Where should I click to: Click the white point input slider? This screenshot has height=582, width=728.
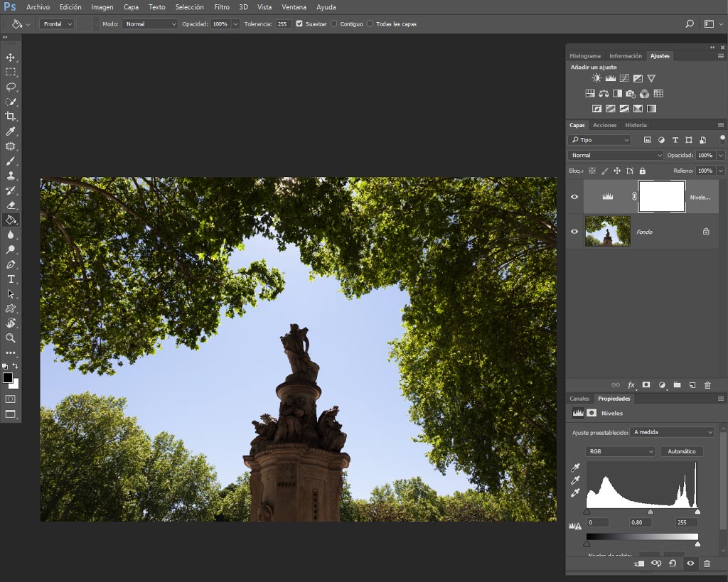coord(697,512)
